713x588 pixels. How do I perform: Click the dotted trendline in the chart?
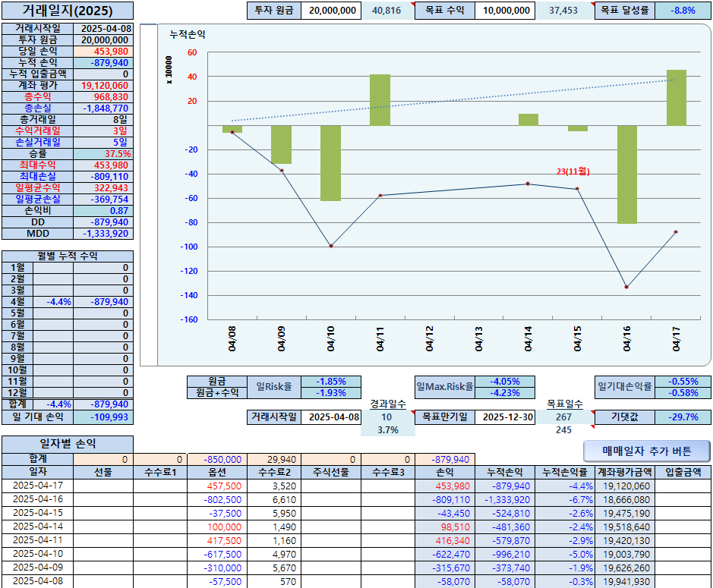tap(453, 100)
